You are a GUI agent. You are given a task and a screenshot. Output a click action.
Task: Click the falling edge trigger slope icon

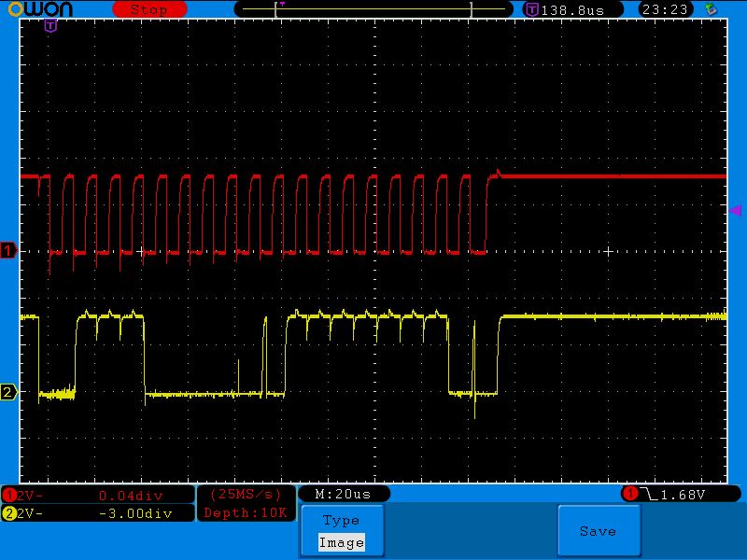[649, 495]
